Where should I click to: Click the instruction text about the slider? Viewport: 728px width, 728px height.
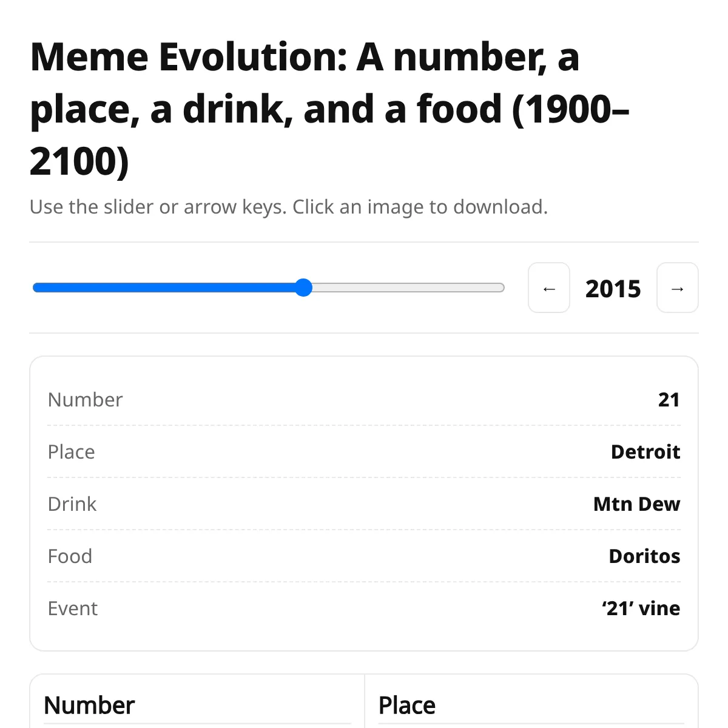(289, 207)
